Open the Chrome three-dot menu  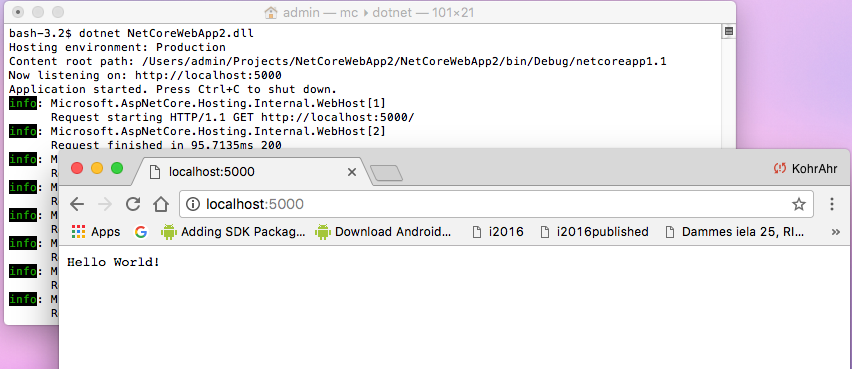[832, 204]
